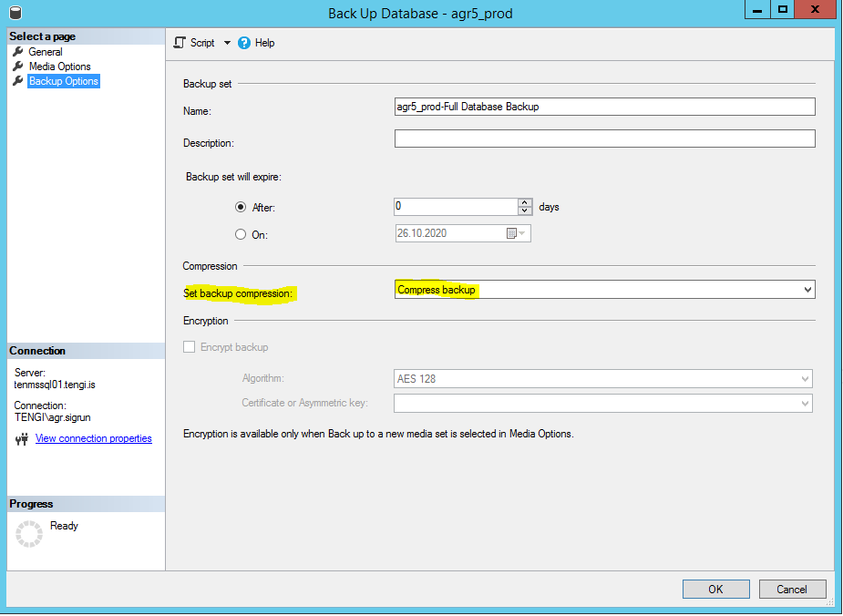Maximize the Back Up Database window
843x616 pixels.
(782, 10)
